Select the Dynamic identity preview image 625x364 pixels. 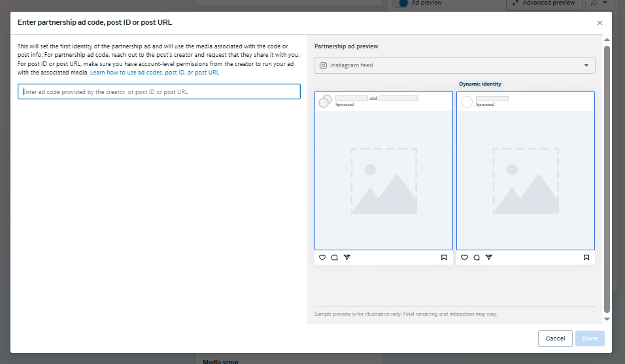pyautogui.click(x=525, y=180)
